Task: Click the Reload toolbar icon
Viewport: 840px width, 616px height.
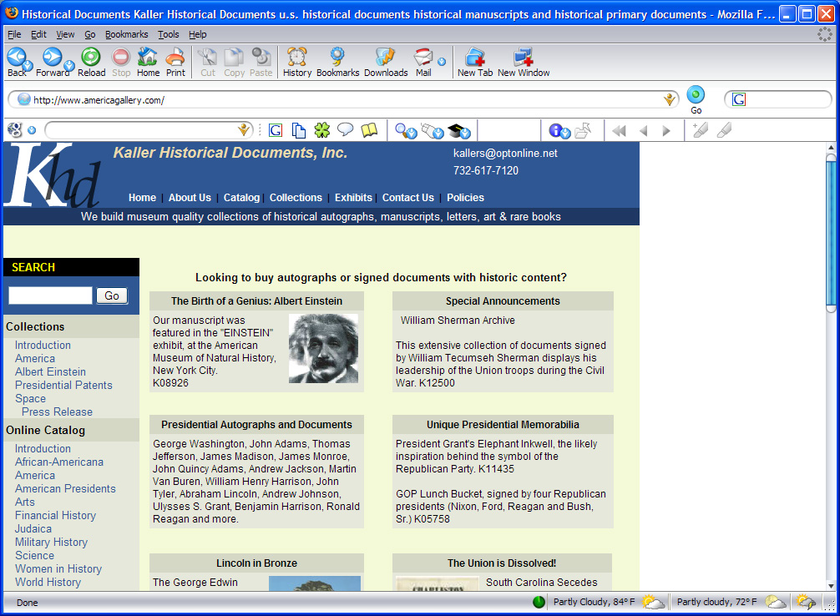Action: [91, 57]
